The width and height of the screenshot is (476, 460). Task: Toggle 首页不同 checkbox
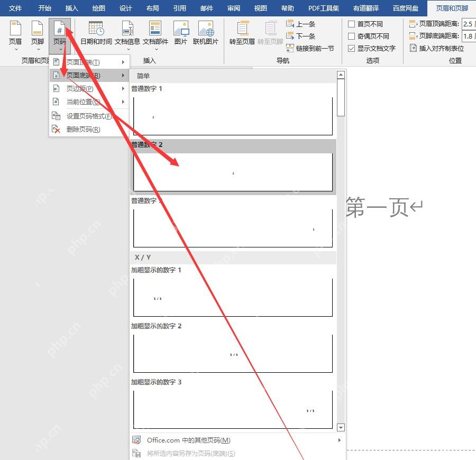click(352, 24)
